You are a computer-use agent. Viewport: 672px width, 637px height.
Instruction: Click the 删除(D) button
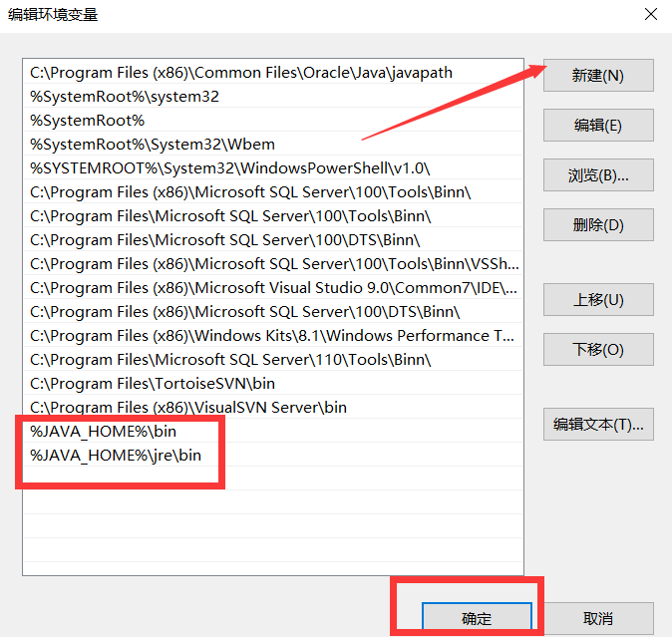tap(598, 225)
